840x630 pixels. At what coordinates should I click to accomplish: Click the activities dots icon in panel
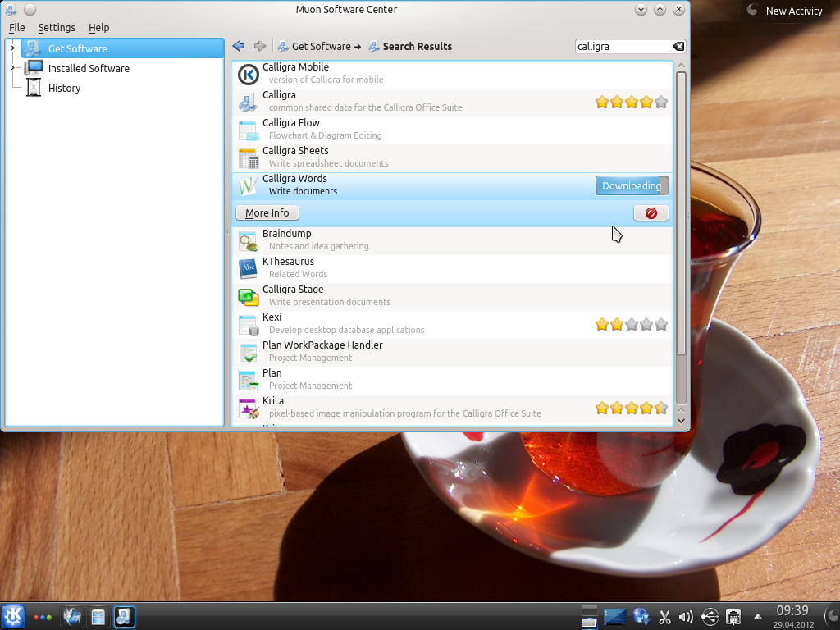43,618
